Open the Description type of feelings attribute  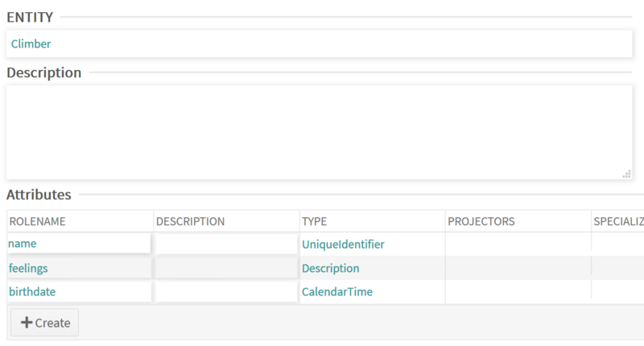(x=330, y=268)
